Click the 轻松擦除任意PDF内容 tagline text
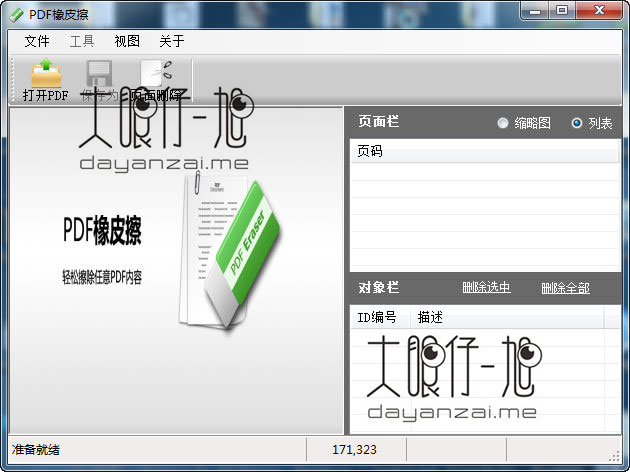Screen dimensions: 630x472 102,277
